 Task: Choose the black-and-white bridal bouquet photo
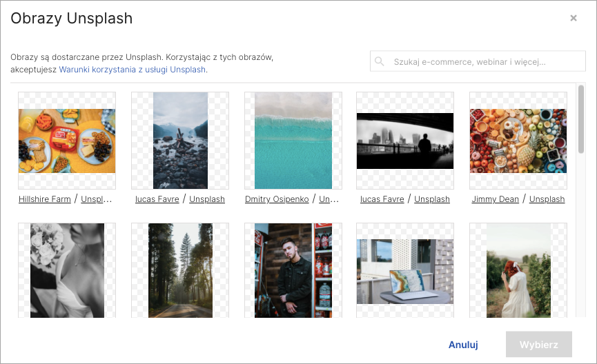67,270
